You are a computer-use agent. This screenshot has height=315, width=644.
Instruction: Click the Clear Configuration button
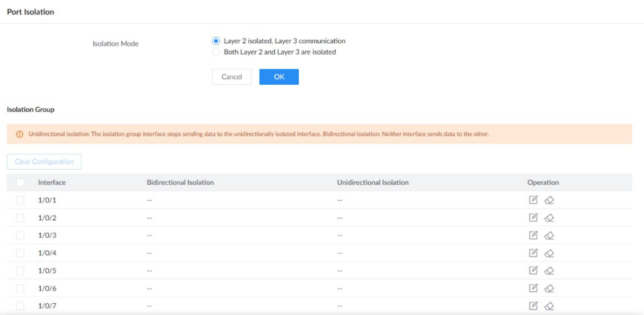coord(44,162)
